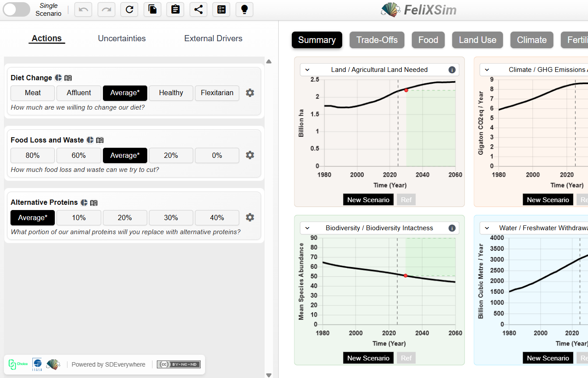The image size is (588, 378).
Task: Click Ref under the Biodiversity chart
Action: 406,358
